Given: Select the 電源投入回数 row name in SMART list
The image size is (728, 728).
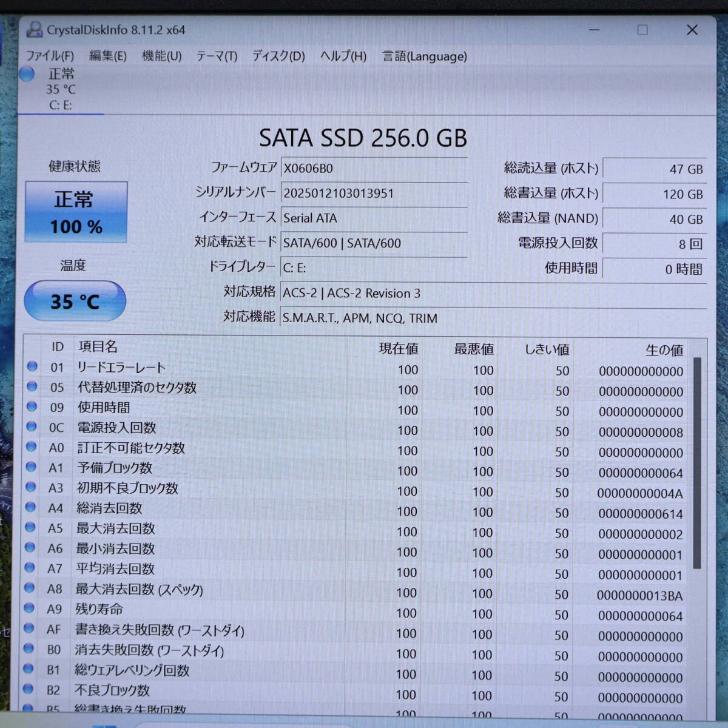Looking at the screenshot, I should pyautogui.click(x=116, y=428).
